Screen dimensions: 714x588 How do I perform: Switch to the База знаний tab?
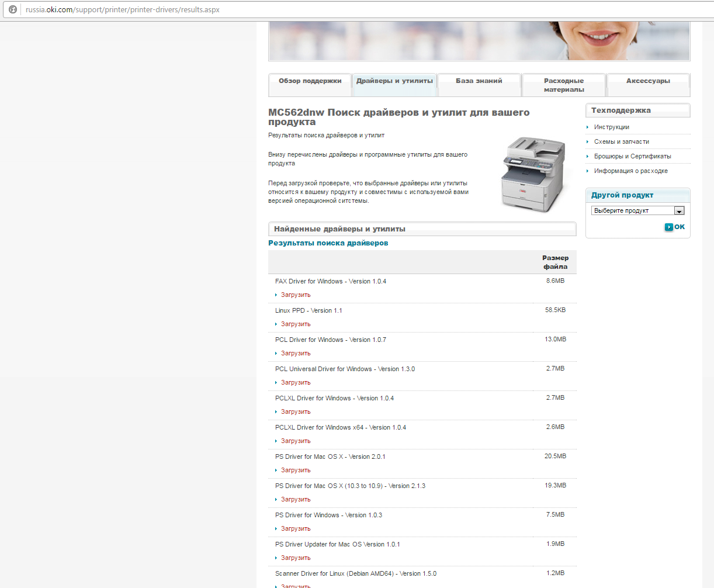click(479, 85)
